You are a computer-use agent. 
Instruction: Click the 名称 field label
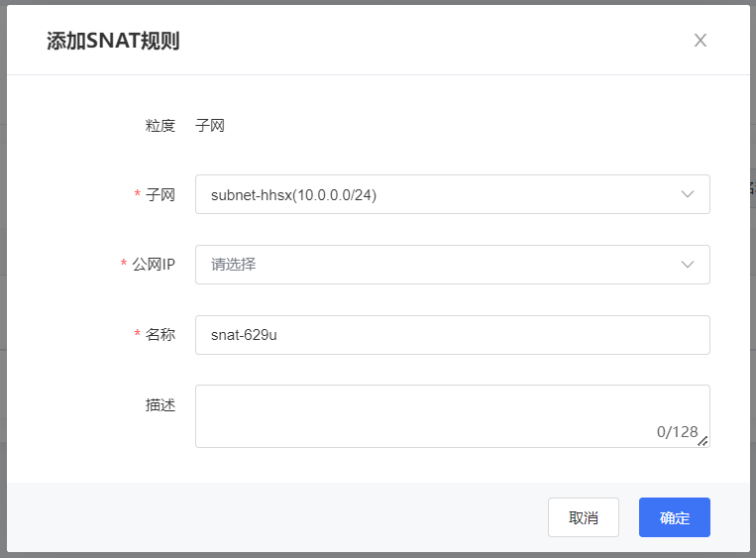161,335
